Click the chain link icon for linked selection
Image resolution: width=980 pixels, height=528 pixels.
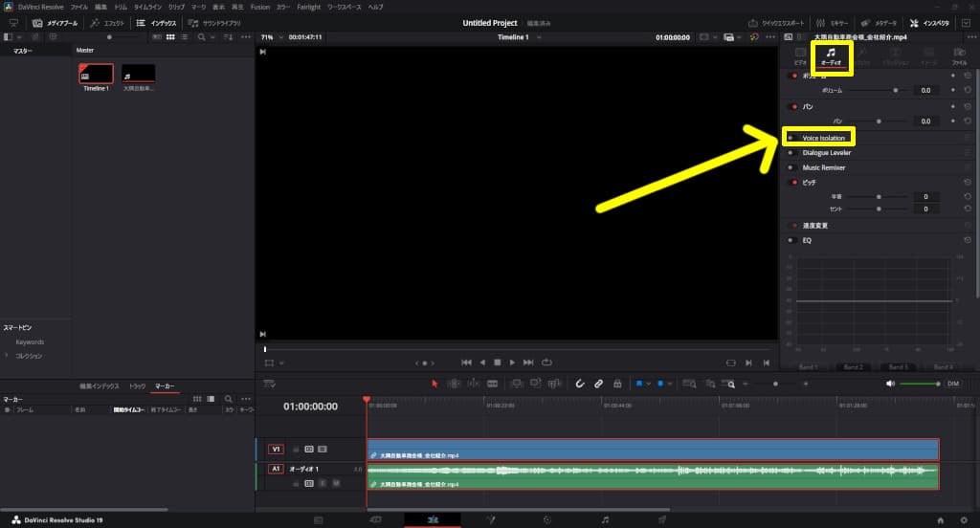(x=598, y=384)
